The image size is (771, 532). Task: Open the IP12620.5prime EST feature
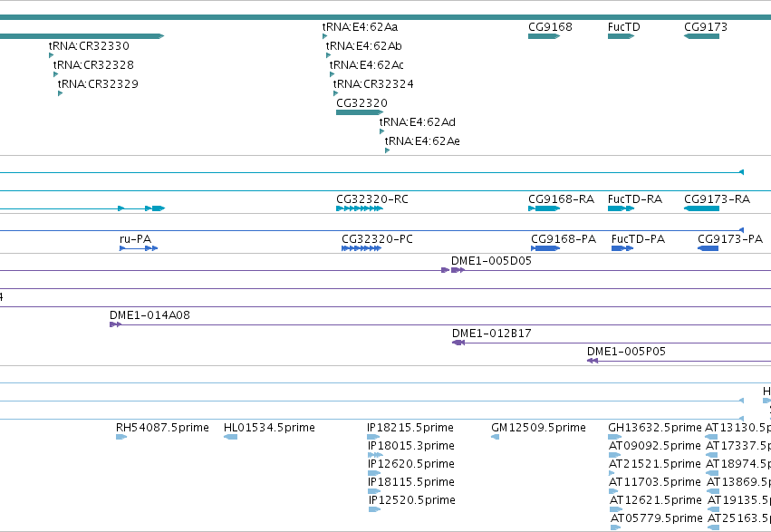click(x=374, y=473)
